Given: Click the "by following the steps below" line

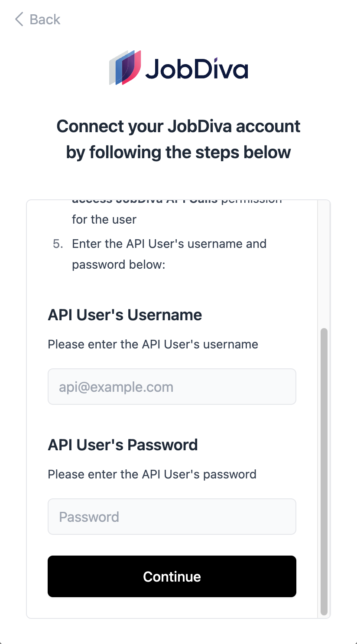Looking at the screenshot, I should pyautogui.click(x=178, y=153).
